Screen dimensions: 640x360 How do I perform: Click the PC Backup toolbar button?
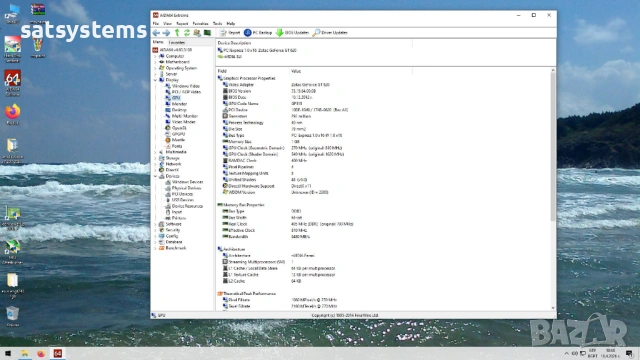click(258, 33)
